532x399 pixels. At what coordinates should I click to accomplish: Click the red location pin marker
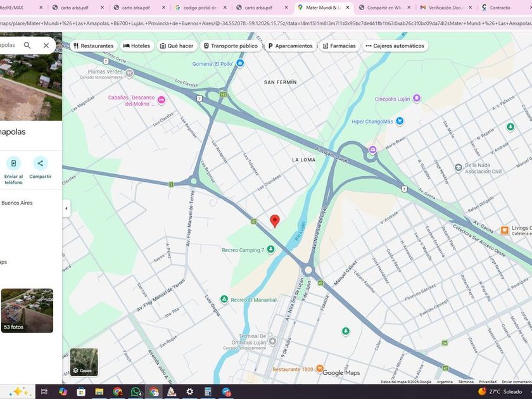[275, 220]
